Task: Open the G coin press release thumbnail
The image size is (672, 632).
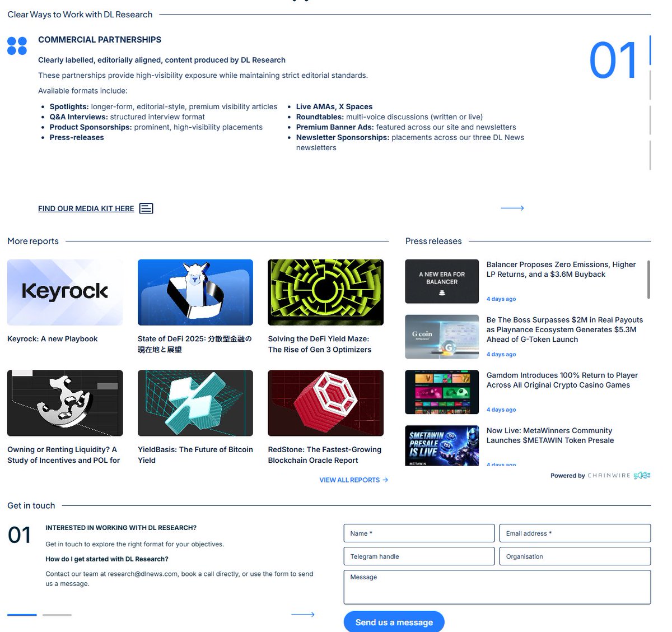Action: (442, 337)
